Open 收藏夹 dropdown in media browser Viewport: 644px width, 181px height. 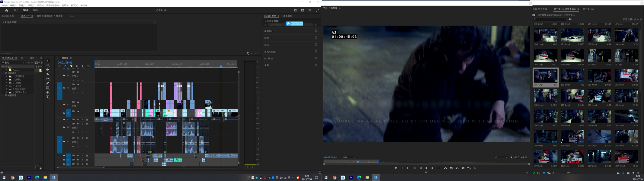point(13,63)
